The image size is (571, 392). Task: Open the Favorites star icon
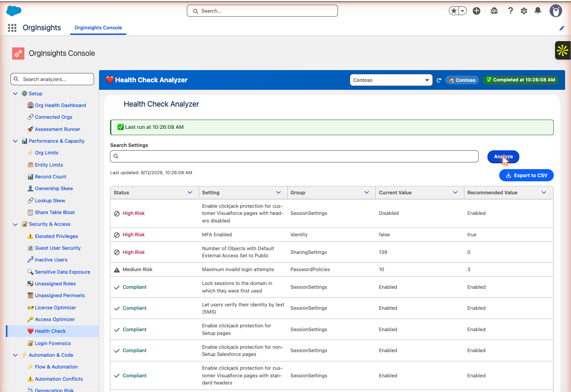454,11
